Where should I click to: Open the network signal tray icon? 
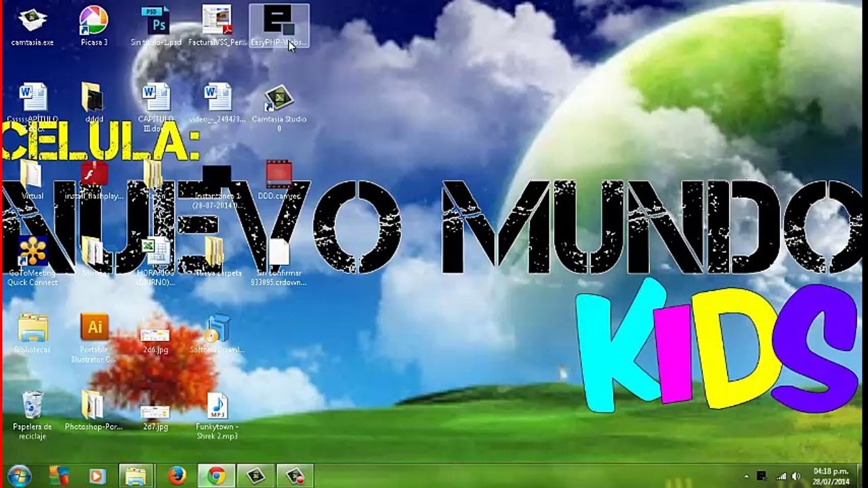(781, 476)
